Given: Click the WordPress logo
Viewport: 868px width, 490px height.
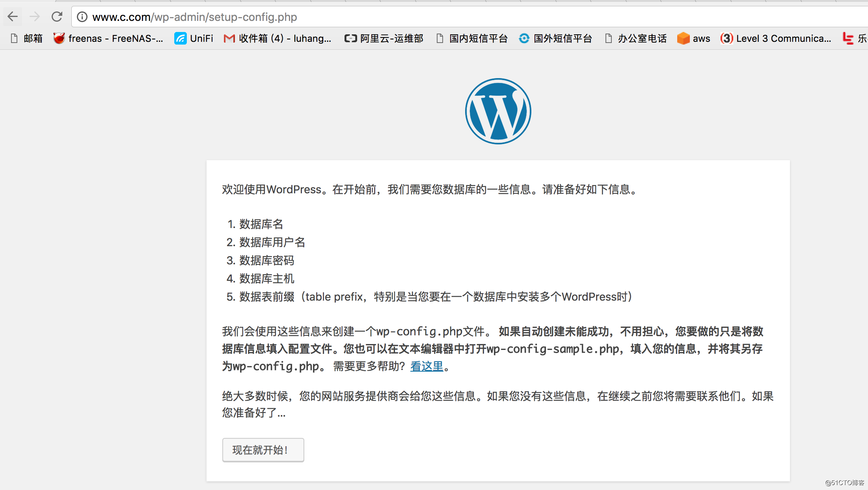Looking at the screenshot, I should tap(498, 111).
